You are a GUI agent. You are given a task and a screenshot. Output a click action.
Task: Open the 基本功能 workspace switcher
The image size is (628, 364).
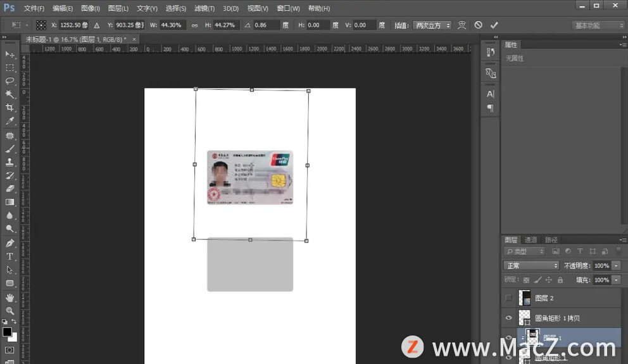tap(598, 25)
